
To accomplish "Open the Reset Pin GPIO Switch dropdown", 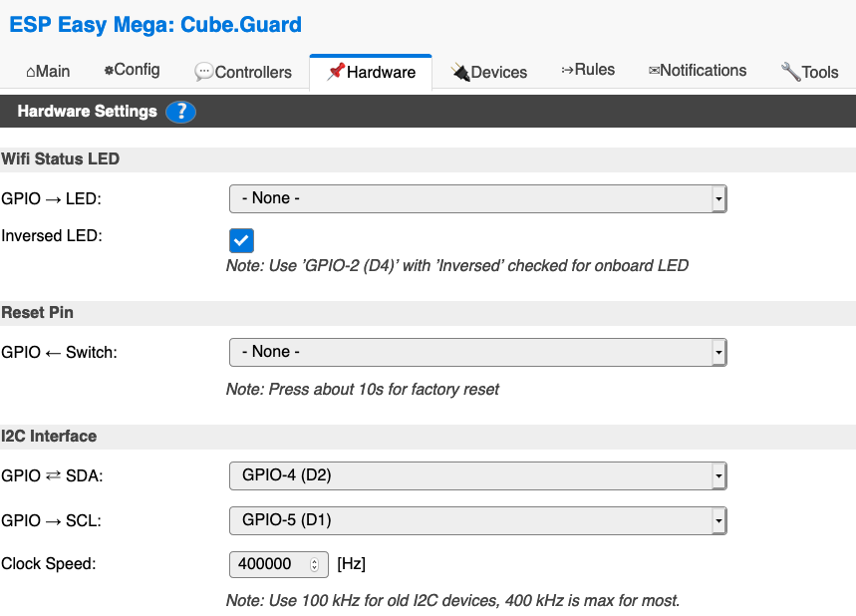I will [477, 352].
